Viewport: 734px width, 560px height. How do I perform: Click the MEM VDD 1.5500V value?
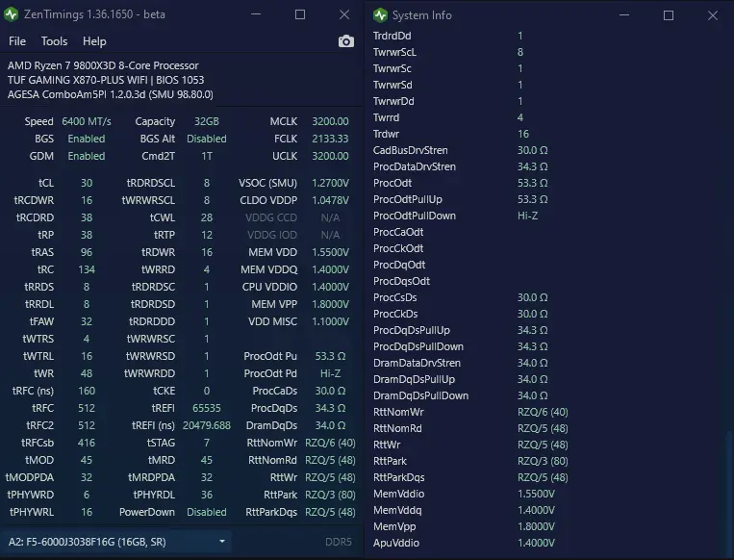330,252
